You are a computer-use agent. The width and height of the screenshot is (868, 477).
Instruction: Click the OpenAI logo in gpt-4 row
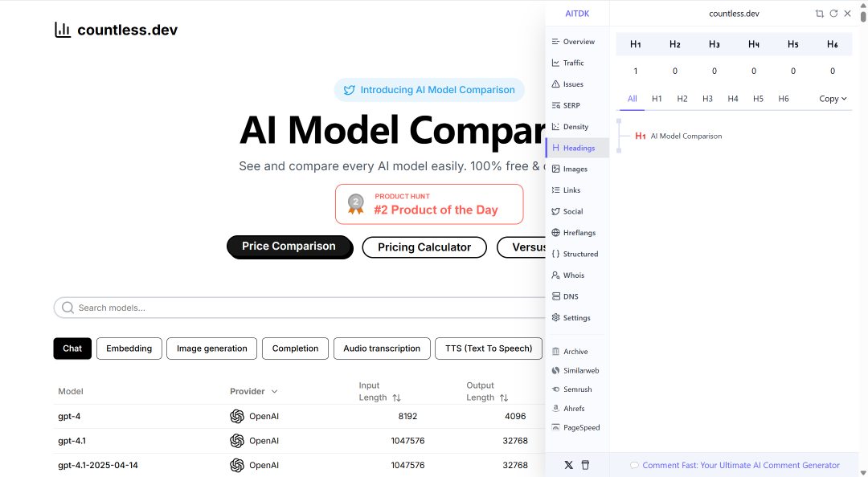pos(237,416)
